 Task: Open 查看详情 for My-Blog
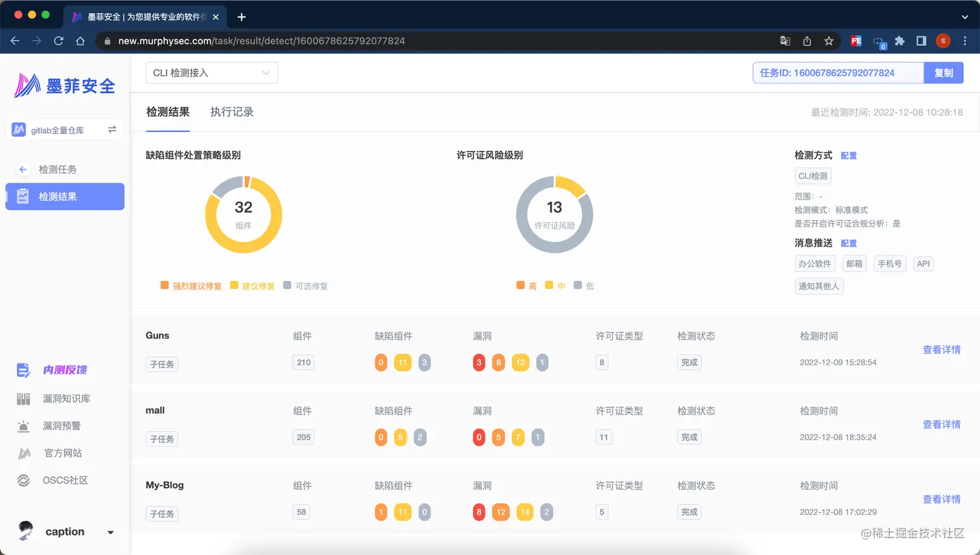tap(942, 499)
